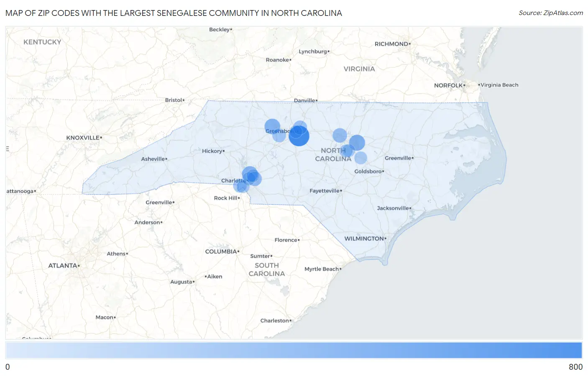Click the 'Wilmington' city label

pos(364,238)
